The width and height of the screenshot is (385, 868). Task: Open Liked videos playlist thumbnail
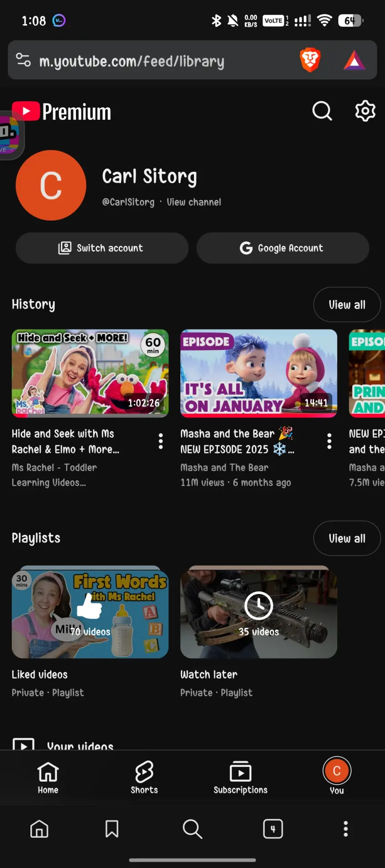click(x=90, y=612)
